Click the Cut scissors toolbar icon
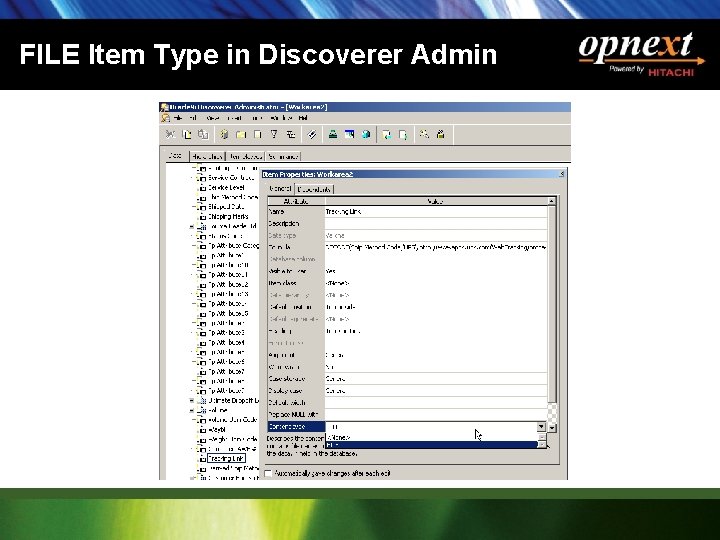The image size is (720, 540). (170, 134)
